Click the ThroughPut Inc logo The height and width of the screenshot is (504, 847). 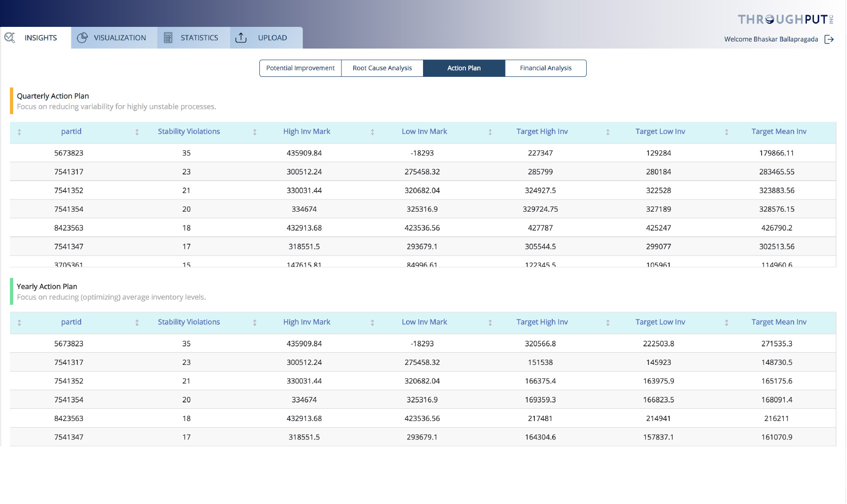click(785, 19)
